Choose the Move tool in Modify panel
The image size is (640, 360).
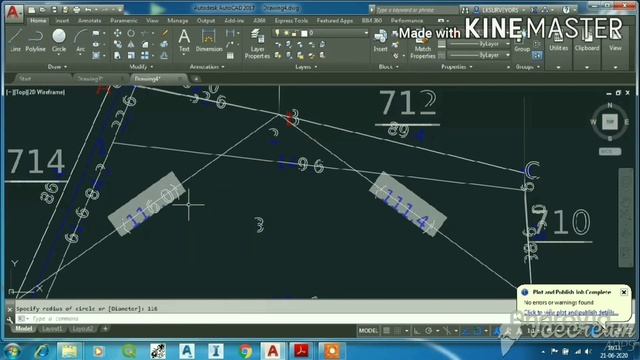[x=118, y=33]
